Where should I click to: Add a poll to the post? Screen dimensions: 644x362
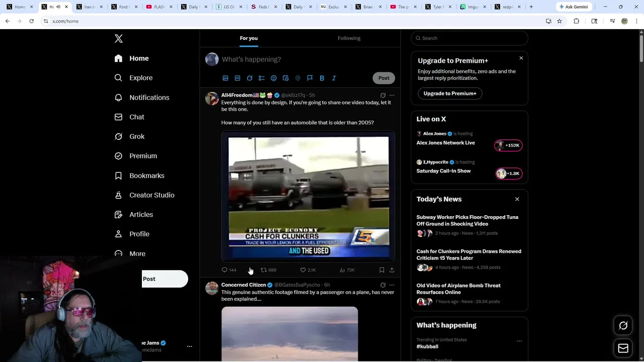(x=262, y=78)
